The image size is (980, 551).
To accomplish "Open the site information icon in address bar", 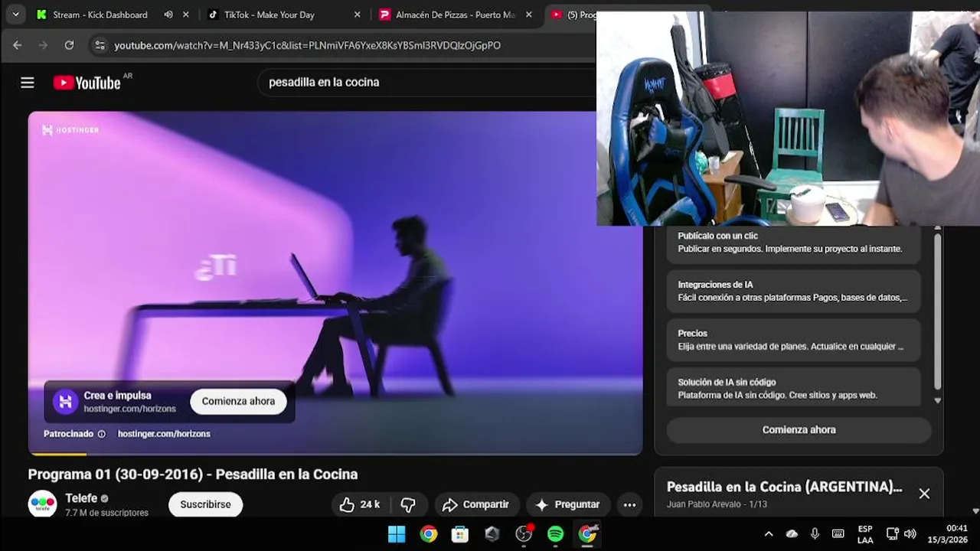I will coord(100,45).
